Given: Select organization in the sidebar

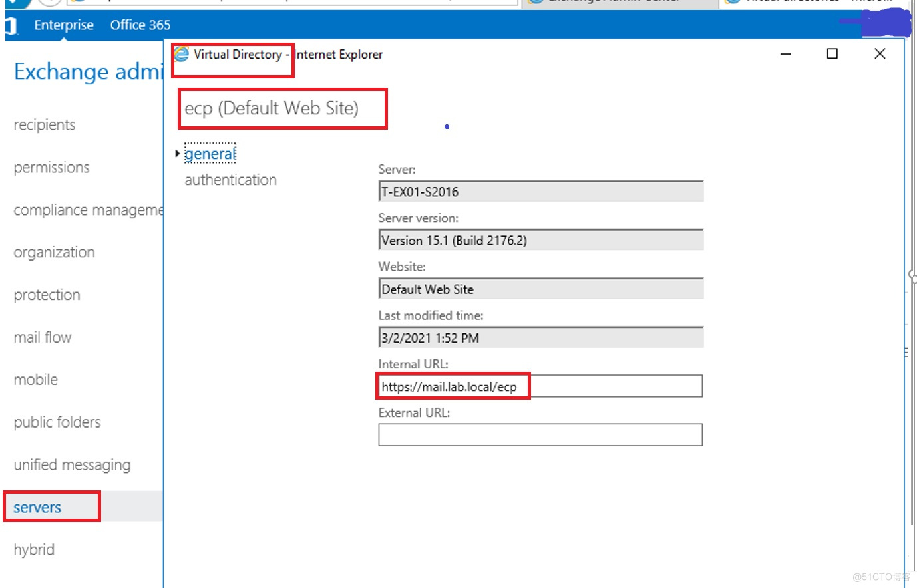Looking at the screenshot, I should pyautogui.click(x=54, y=253).
